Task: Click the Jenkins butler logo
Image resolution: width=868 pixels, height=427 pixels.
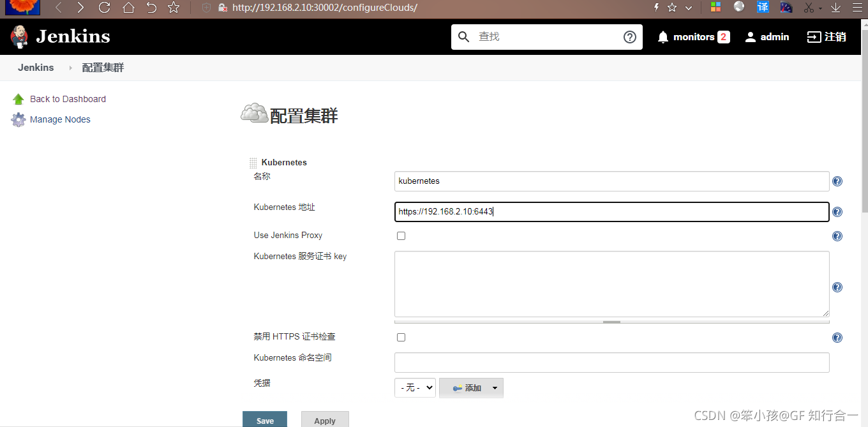Action: point(19,37)
